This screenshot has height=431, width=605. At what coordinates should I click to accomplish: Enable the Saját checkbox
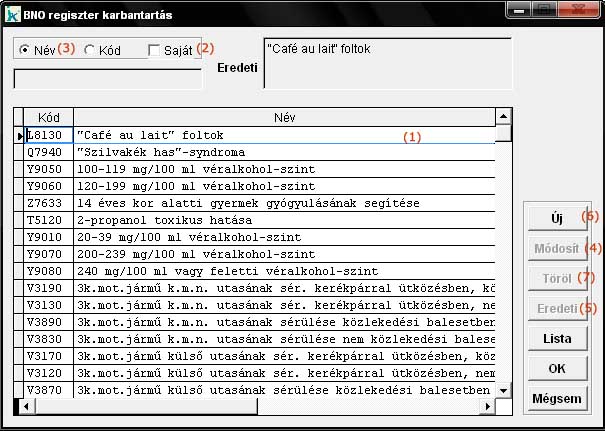(154, 50)
